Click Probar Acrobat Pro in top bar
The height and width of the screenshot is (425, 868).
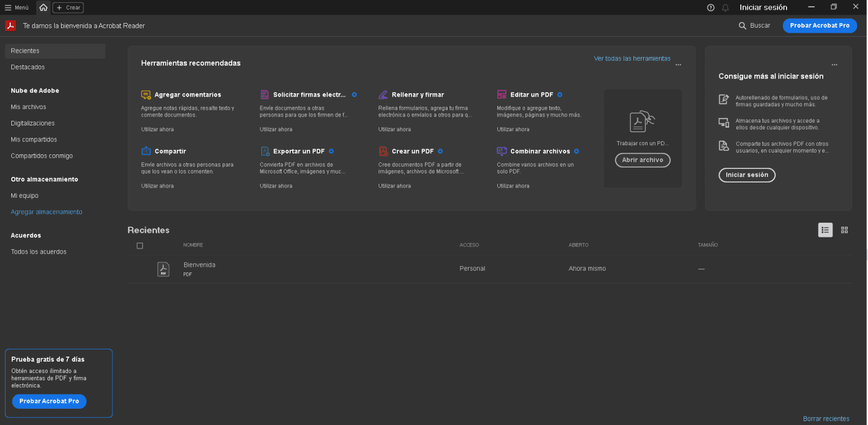pyautogui.click(x=819, y=25)
